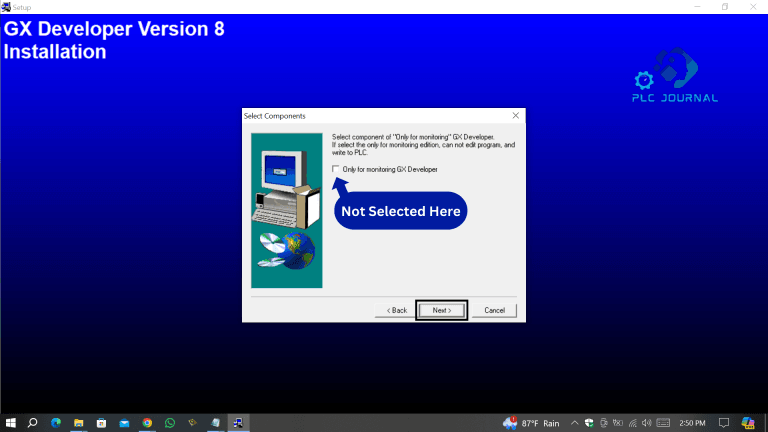Launch Microsoft Edge from the taskbar

pyautogui.click(x=55, y=422)
